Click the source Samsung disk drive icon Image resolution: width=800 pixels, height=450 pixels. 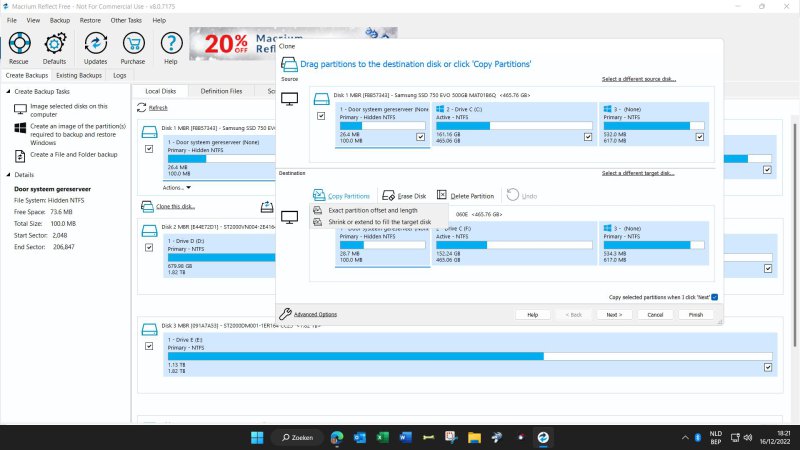point(321,98)
